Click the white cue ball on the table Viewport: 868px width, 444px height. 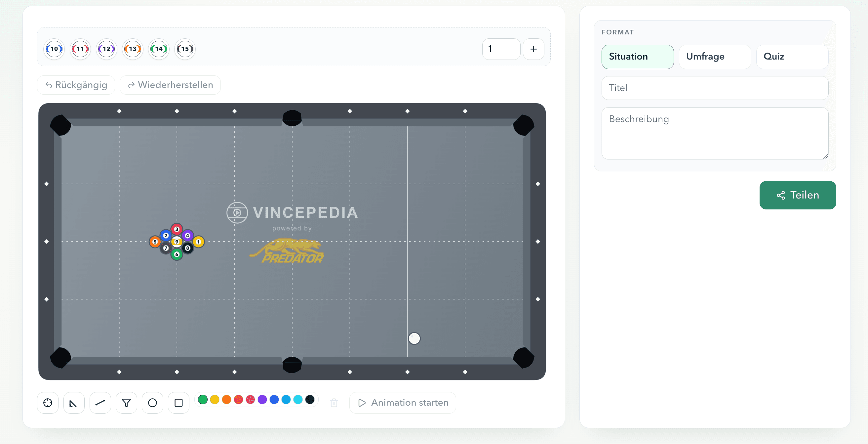(x=414, y=338)
